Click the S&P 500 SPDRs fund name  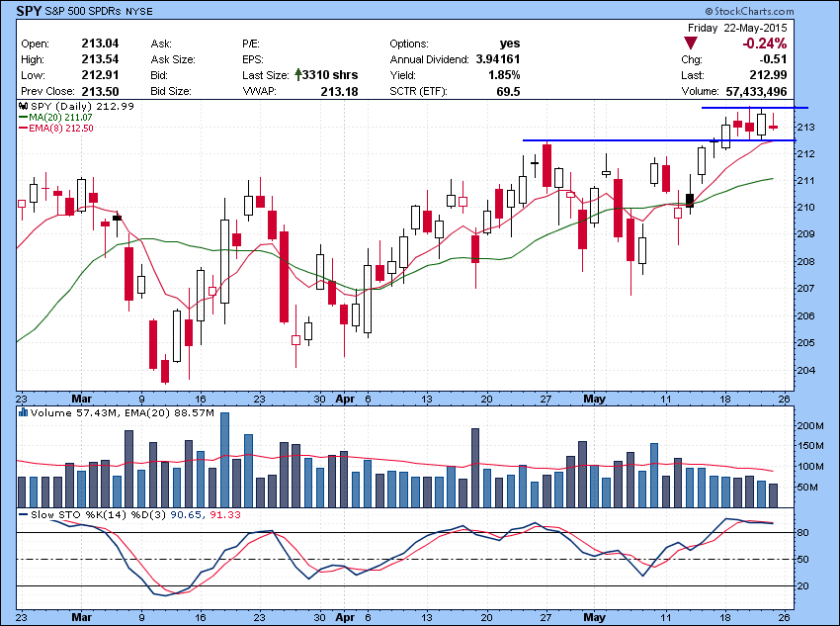pos(84,11)
